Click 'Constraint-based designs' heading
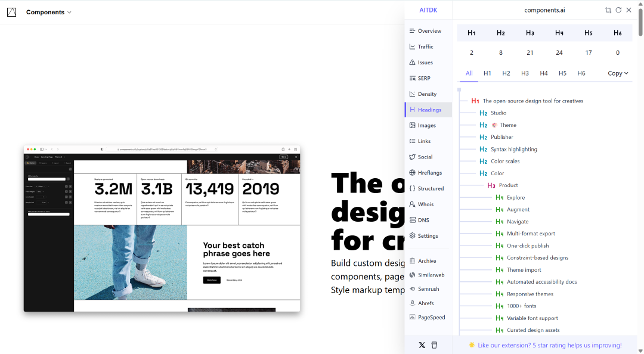This screenshot has width=644, height=354. (538, 258)
